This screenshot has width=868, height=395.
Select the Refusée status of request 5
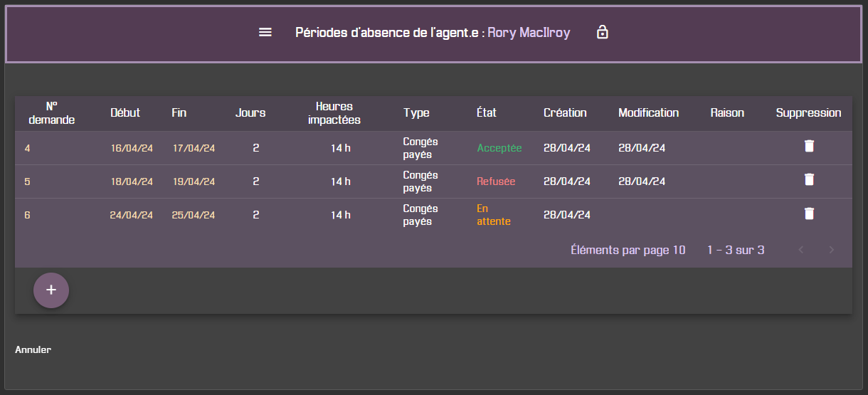[496, 181]
